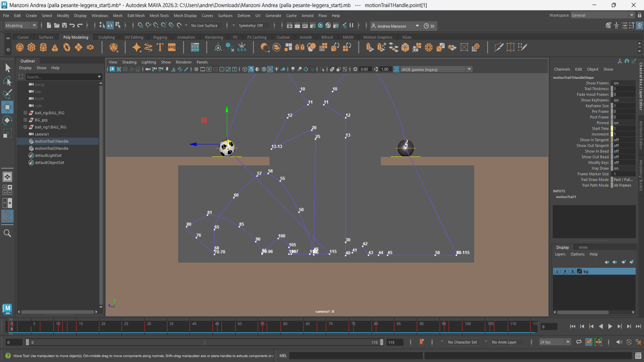Toggle the R reference box of bg layer
644x362 pixels.
tap(573, 271)
